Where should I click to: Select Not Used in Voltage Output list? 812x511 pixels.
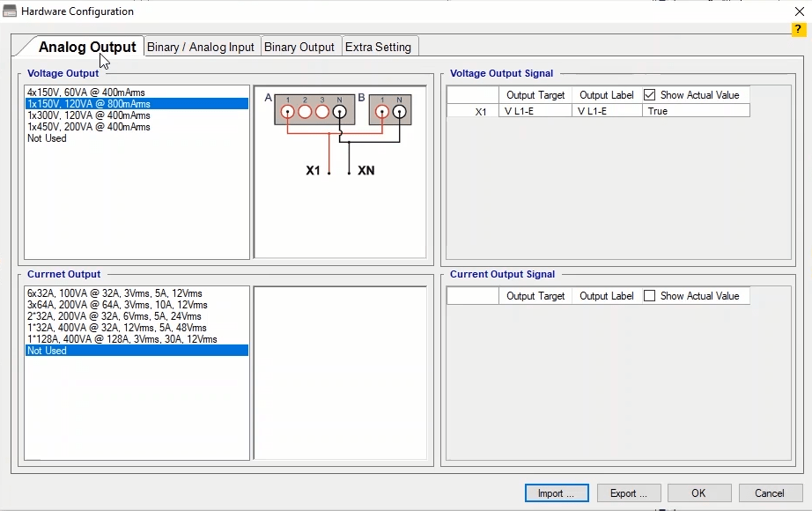(47, 138)
